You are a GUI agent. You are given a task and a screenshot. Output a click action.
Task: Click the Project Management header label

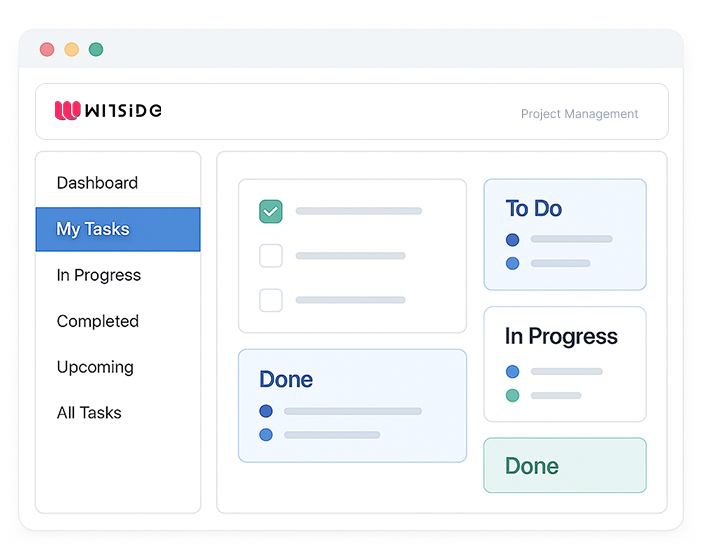pyautogui.click(x=579, y=114)
